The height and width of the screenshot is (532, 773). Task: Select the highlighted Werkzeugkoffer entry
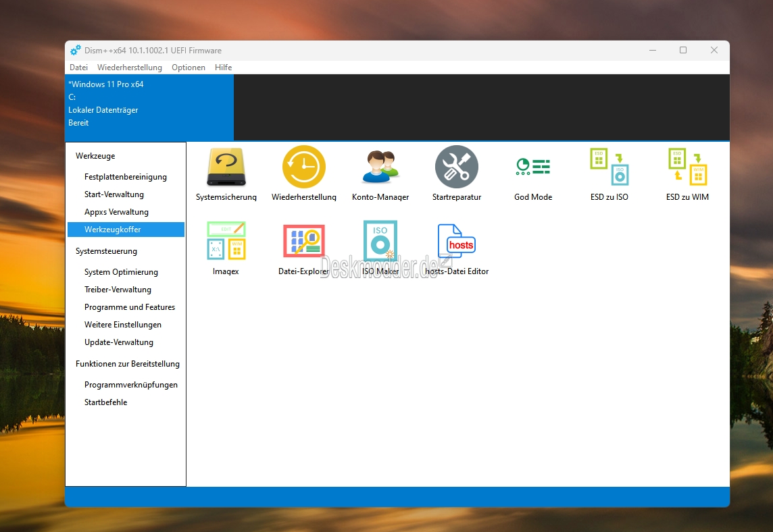126,230
